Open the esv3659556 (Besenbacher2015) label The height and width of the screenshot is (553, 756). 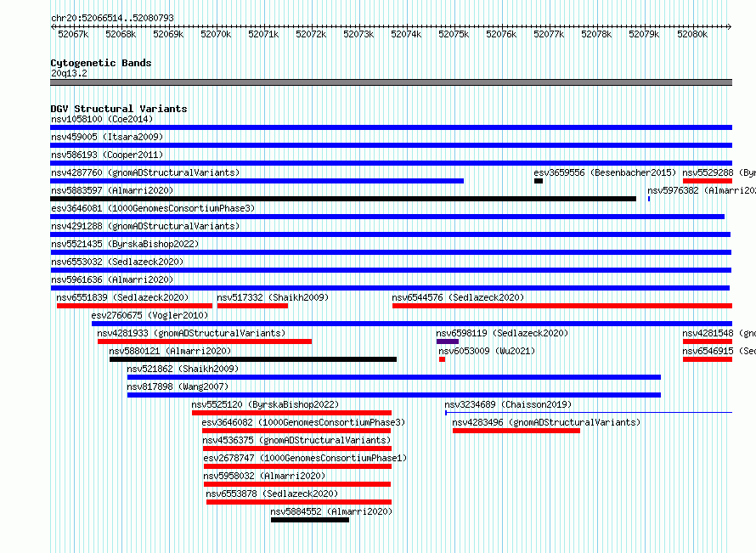(x=605, y=172)
